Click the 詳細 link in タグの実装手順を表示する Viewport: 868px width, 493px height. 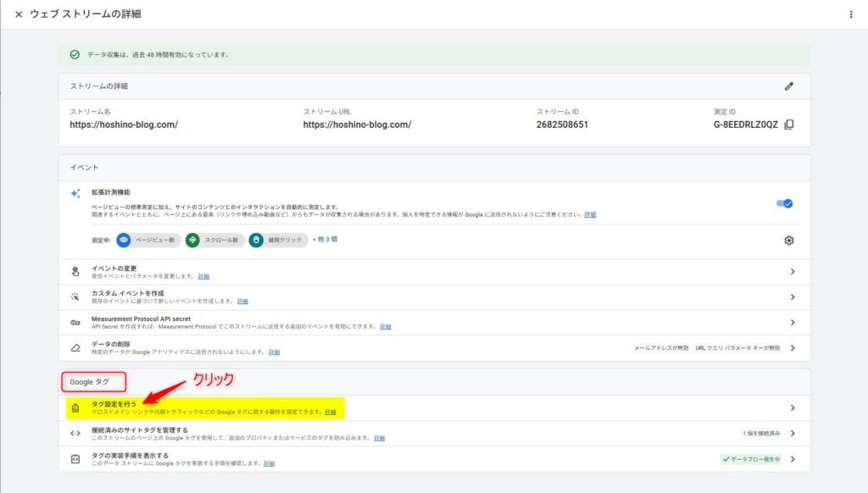tap(270, 463)
